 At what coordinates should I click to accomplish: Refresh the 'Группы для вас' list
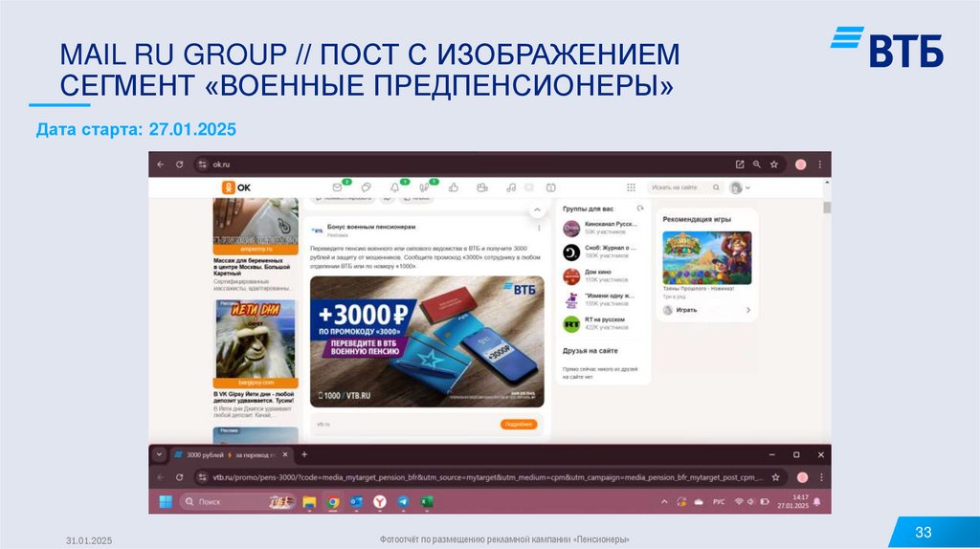coord(640,209)
